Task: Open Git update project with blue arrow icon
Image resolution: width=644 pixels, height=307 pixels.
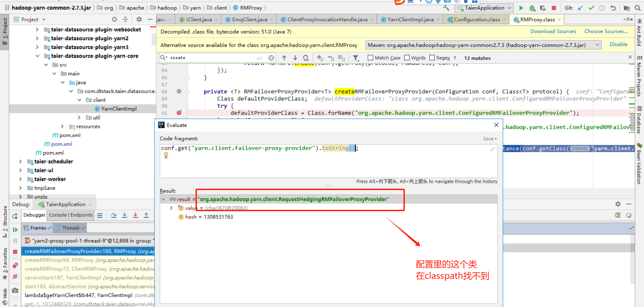Action: (x=580, y=8)
